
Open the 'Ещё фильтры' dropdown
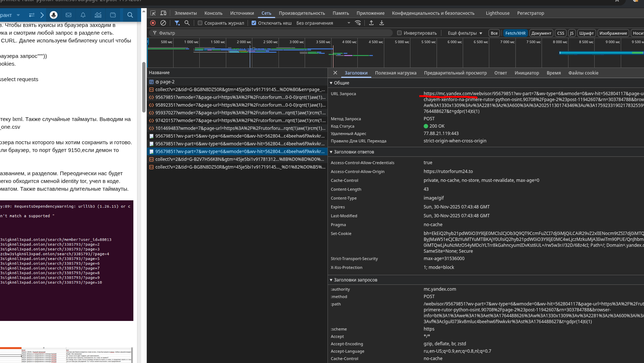465,33
